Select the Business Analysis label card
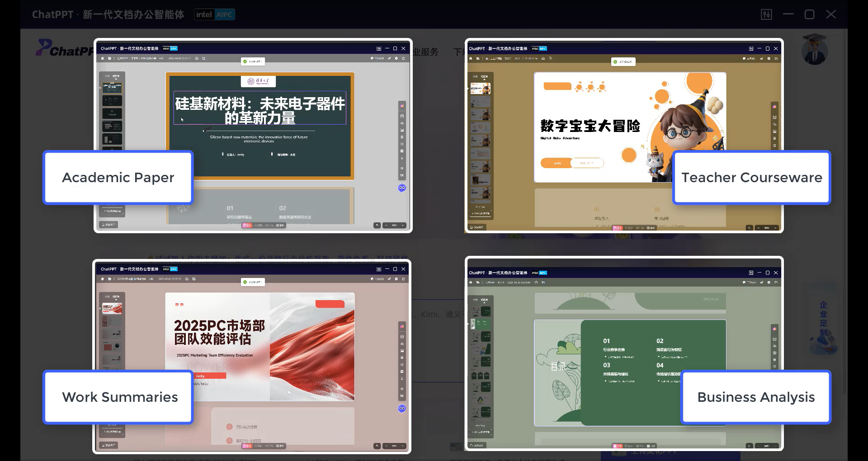 tap(756, 397)
